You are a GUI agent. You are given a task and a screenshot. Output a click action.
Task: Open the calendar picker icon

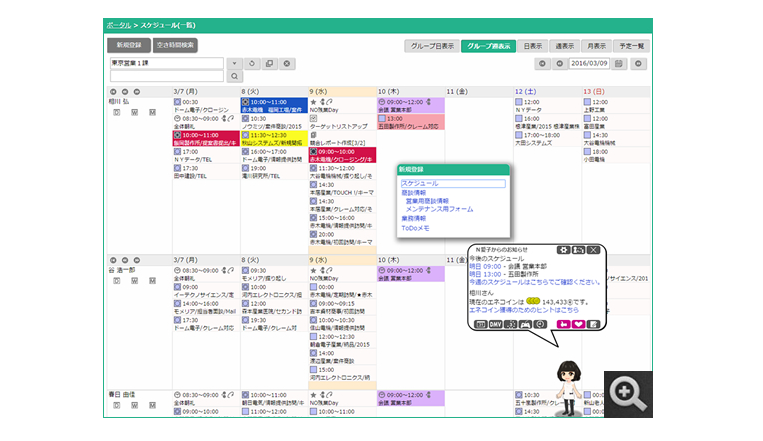[x=618, y=64]
